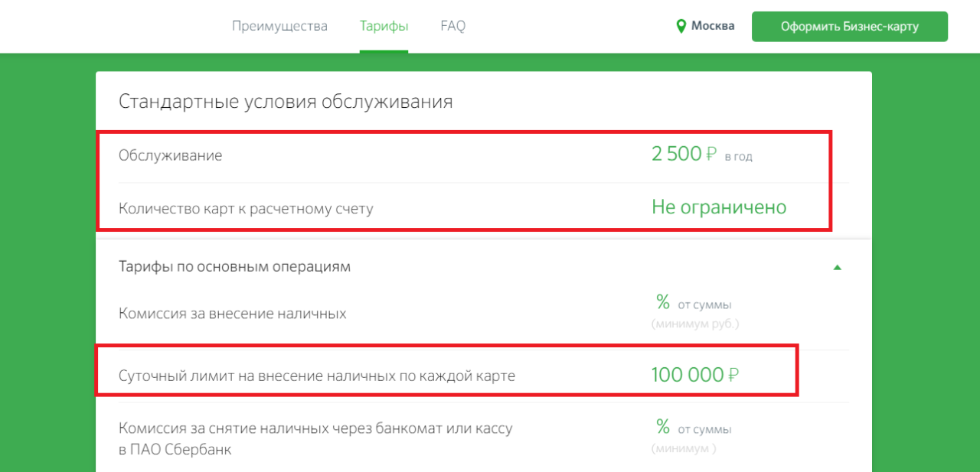Click the Стандартные условия обслуживания heading

click(x=286, y=101)
